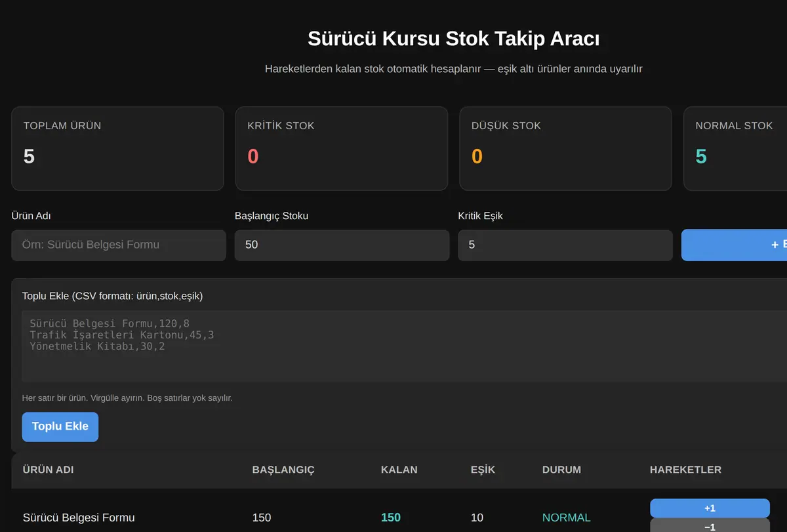This screenshot has width=787, height=532.
Task: Open the Kritik Stok summary card
Action: [x=342, y=149]
